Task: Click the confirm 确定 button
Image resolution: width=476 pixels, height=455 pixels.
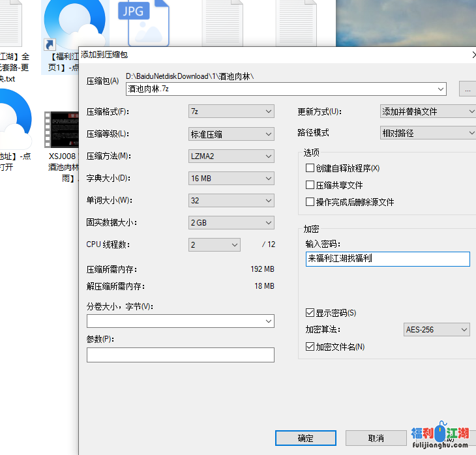Action: tap(305, 438)
